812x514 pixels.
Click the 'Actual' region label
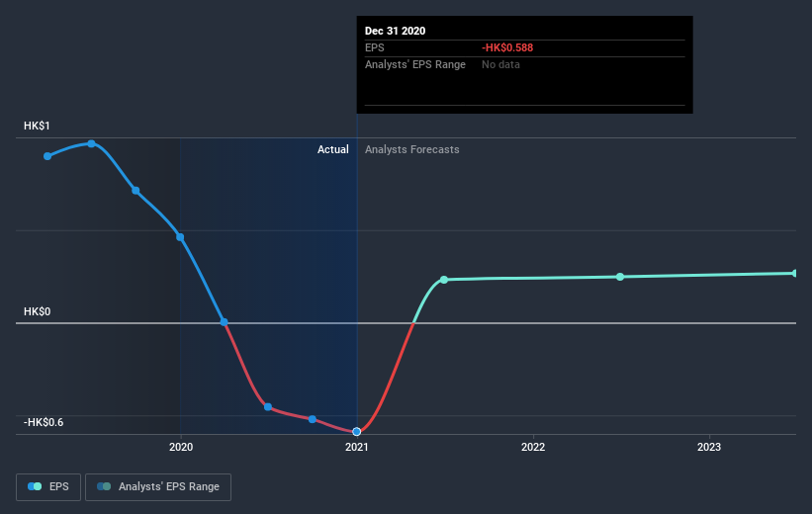pos(333,149)
